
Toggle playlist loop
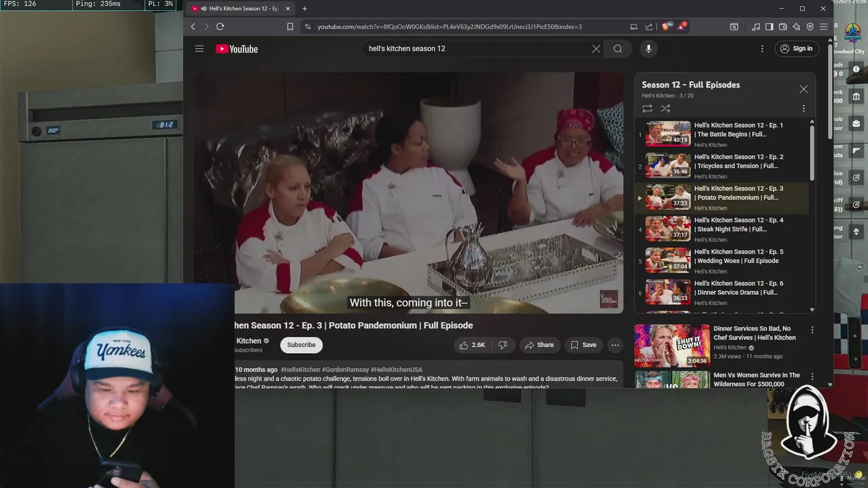[x=647, y=108]
